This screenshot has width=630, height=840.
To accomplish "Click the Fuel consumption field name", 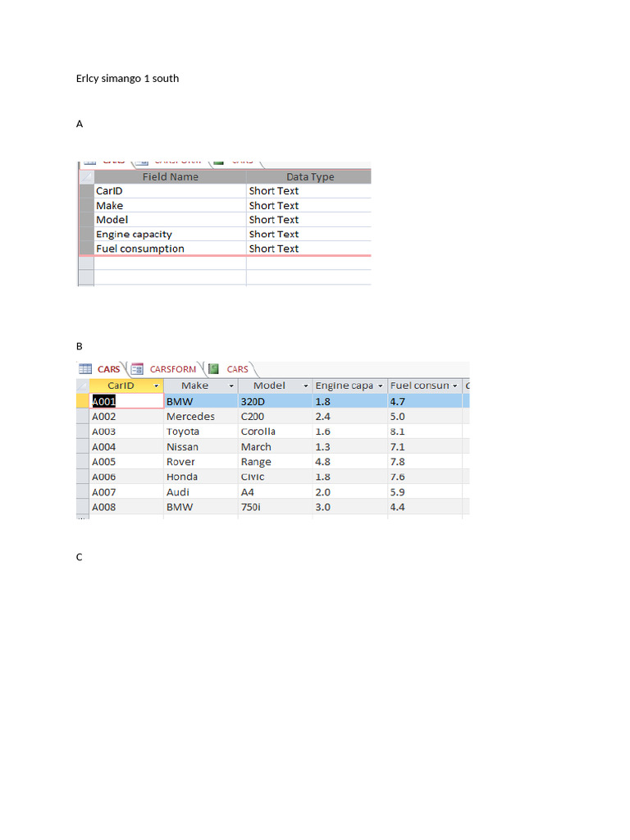I will pyautogui.click(x=171, y=249).
